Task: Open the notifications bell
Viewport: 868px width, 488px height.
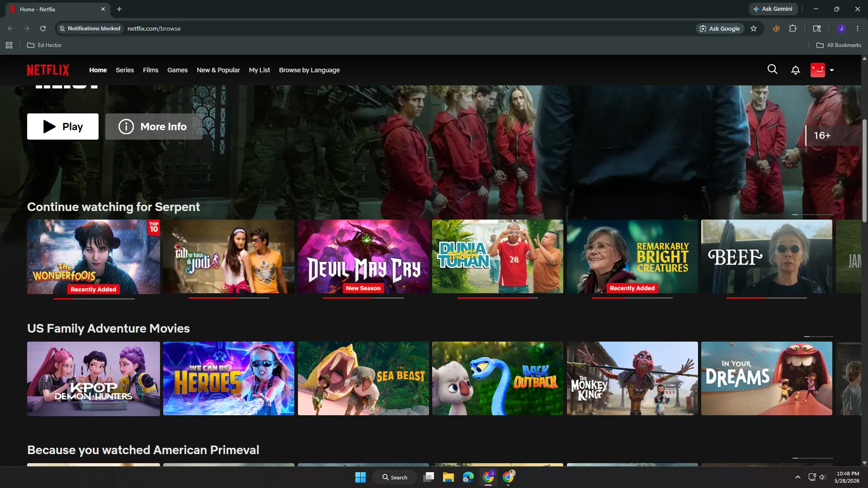Action: click(795, 70)
